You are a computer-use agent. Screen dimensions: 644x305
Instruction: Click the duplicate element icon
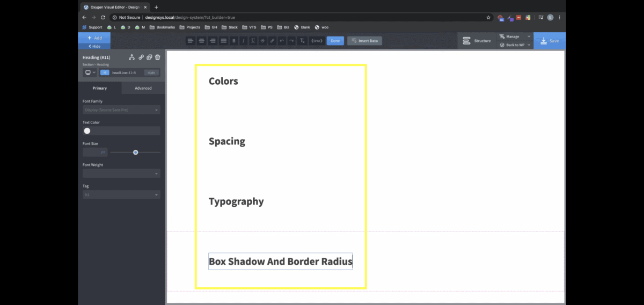[x=150, y=57]
